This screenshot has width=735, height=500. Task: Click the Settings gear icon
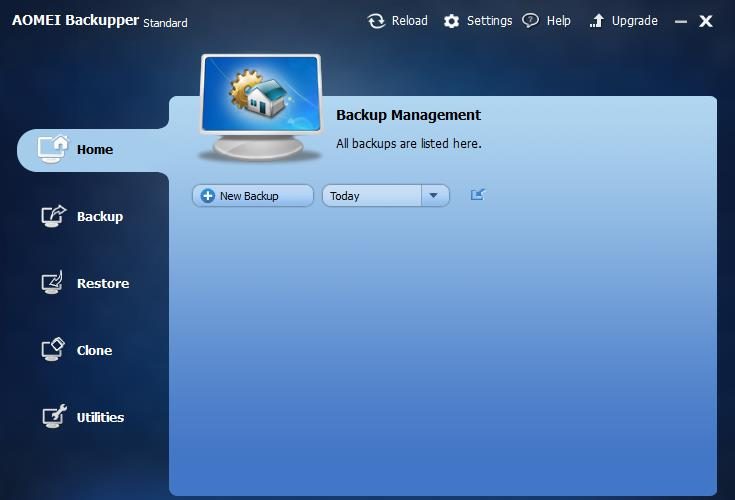pos(451,21)
